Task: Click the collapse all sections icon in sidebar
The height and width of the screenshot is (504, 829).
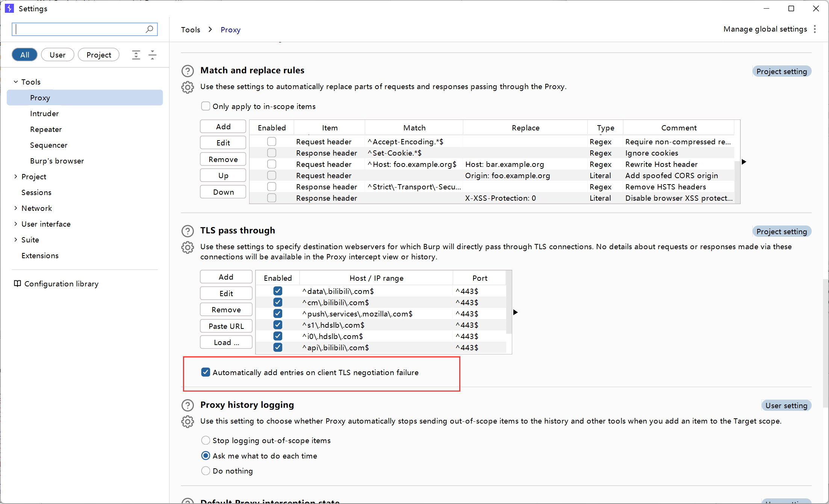Action: click(x=152, y=55)
